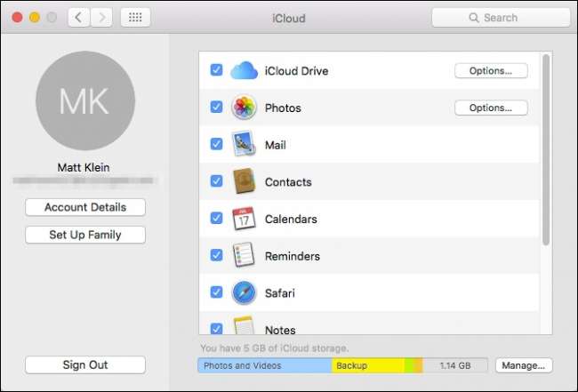Click the Notes notepad icon
This screenshot has width=578, height=392.
pyautogui.click(x=244, y=325)
